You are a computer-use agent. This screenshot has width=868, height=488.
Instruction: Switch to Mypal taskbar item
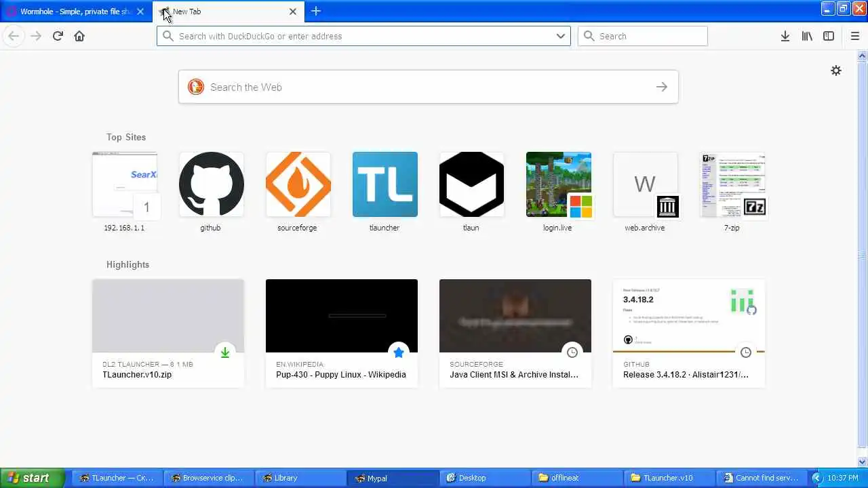pos(393,478)
